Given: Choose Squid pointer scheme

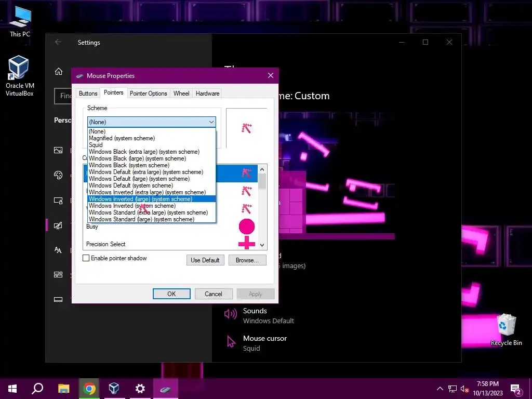Looking at the screenshot, I should point(151,145).
